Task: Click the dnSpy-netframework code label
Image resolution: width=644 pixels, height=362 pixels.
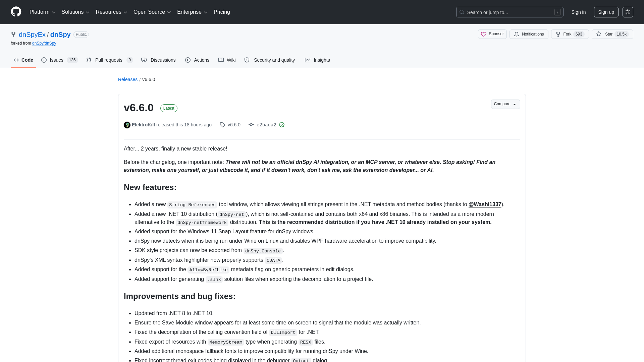Action: coord(202,223)
